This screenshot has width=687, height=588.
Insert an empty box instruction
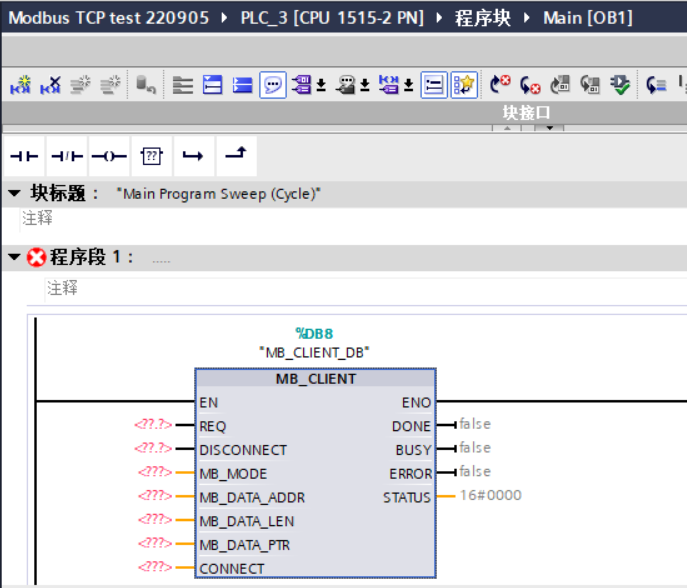152,156
